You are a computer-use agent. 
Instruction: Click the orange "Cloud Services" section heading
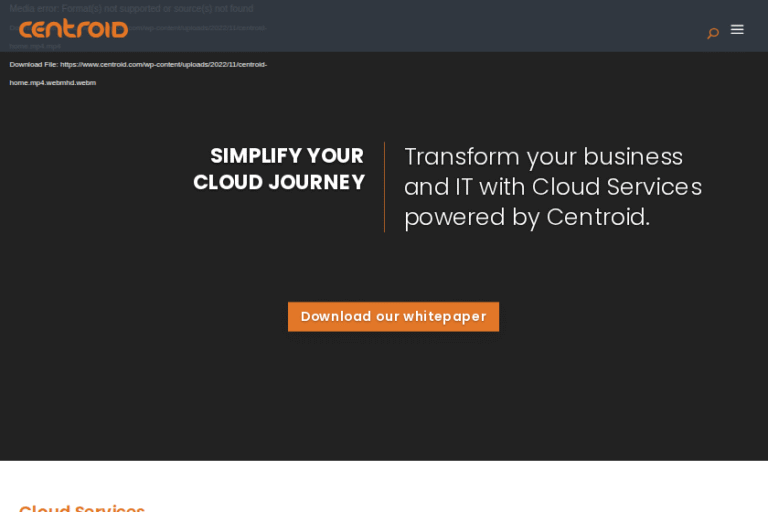82,508
